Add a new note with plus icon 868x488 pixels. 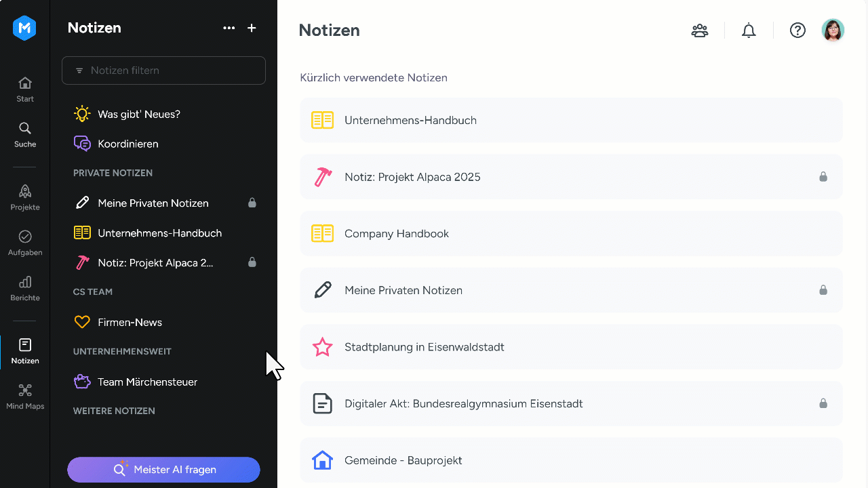[x=252, y=28]
